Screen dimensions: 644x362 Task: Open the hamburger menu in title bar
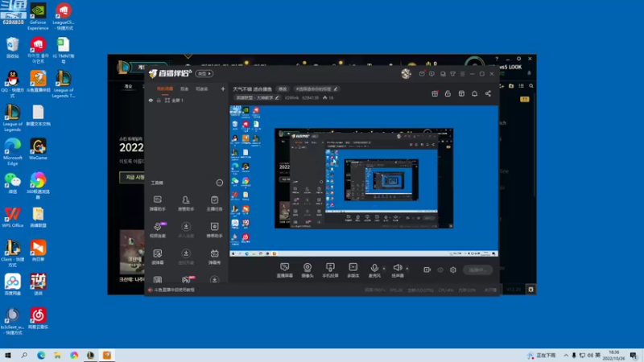(x=462, y=74)
